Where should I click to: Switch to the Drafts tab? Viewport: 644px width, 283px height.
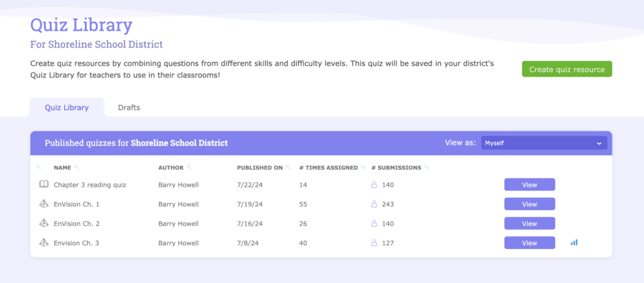point(129,108)
